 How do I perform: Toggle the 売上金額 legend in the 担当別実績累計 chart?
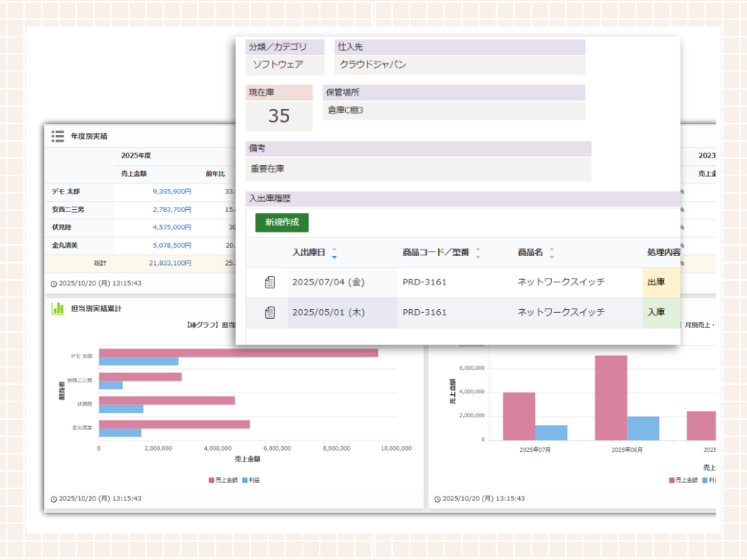[222, 479]
